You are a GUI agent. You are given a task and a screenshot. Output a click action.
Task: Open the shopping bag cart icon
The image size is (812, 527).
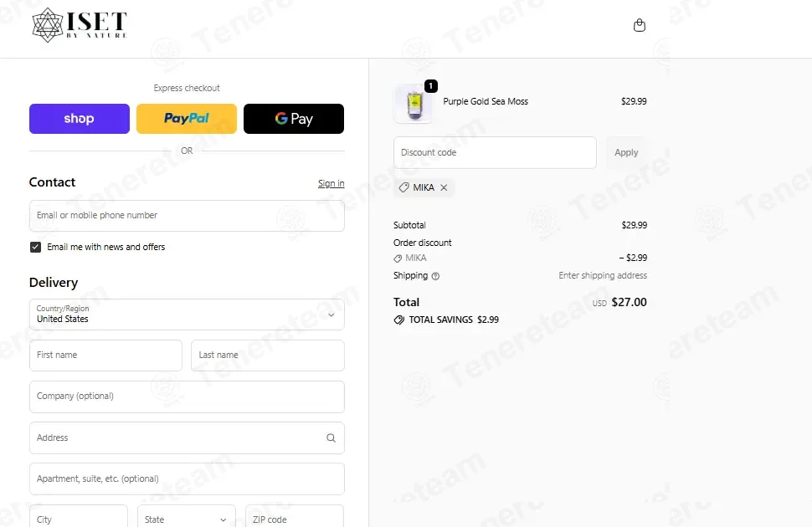coord(640,25)
